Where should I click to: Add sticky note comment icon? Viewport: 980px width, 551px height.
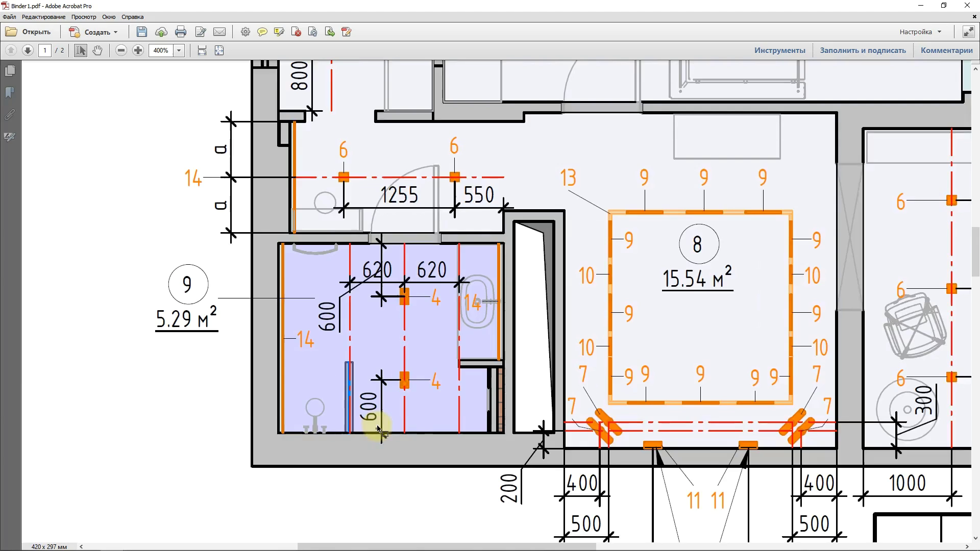click(x=262, y=32)
